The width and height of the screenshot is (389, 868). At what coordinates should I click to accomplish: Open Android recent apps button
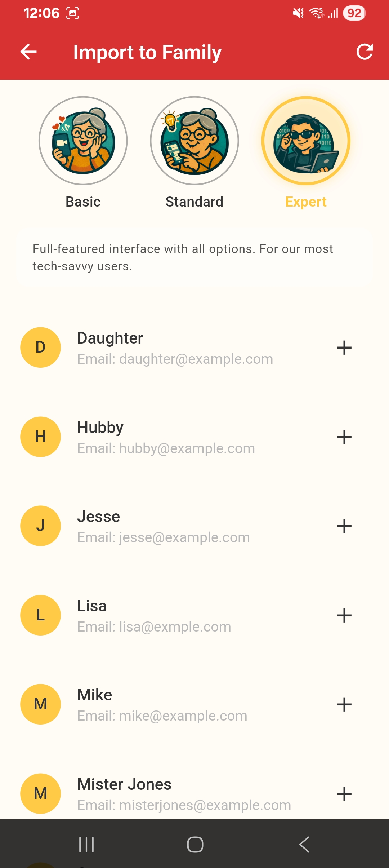click(x=86, y=845)
